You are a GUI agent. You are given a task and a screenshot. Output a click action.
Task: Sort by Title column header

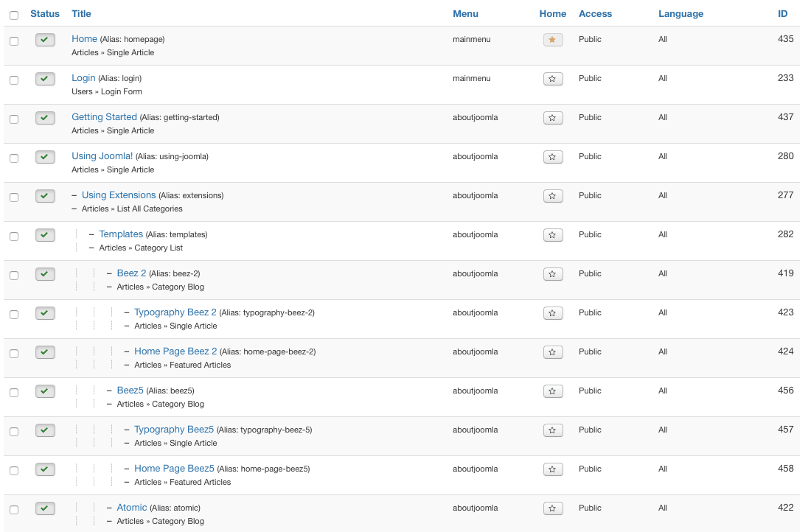tap(81, 14)
